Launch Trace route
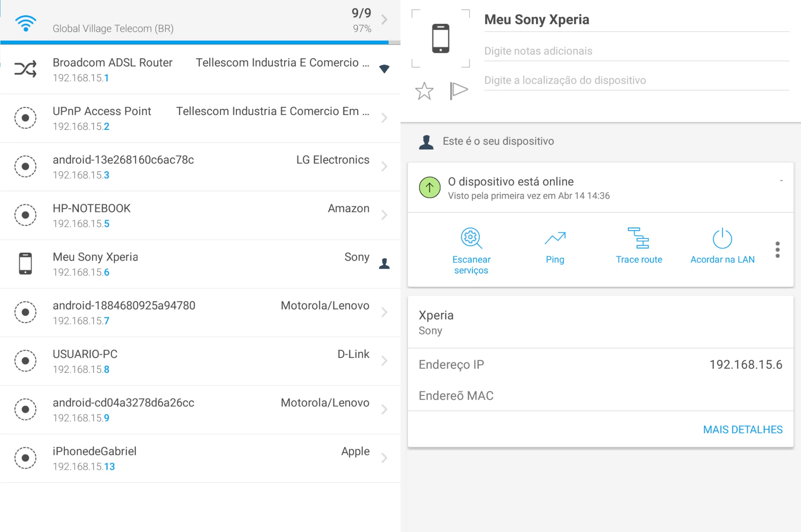Image resolution: width=801 pixels, height=532 pixels. pyautogui.click(x=639, y=246)
